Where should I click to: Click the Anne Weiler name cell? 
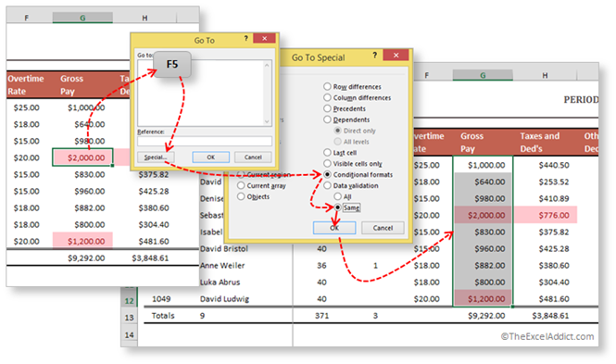[222, 266]
